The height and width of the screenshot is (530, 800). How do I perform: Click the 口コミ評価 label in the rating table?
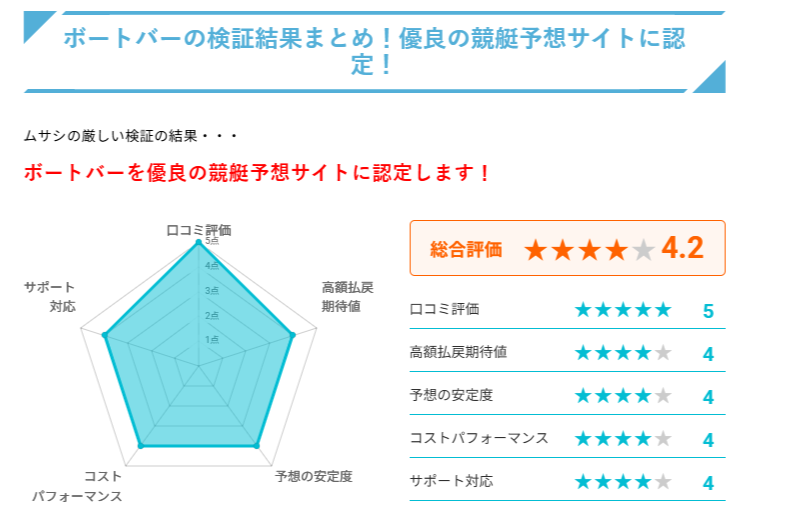click(444, 309)
